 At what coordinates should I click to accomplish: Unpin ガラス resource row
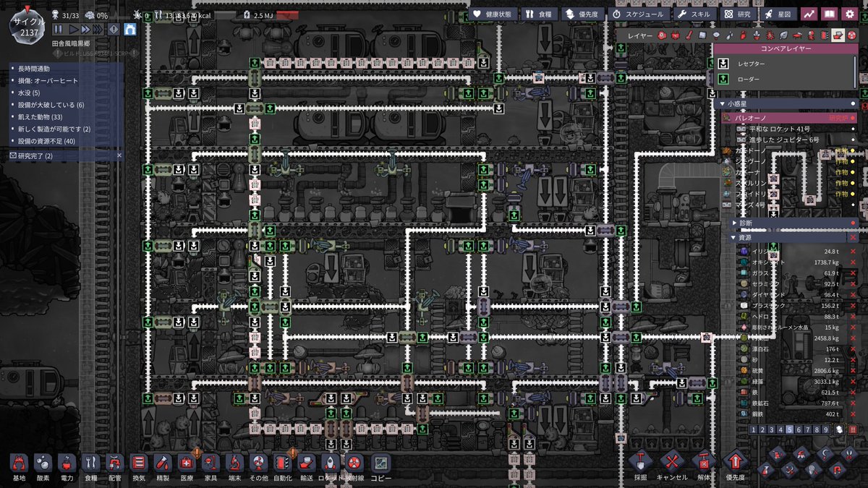(x=853, y=273)
